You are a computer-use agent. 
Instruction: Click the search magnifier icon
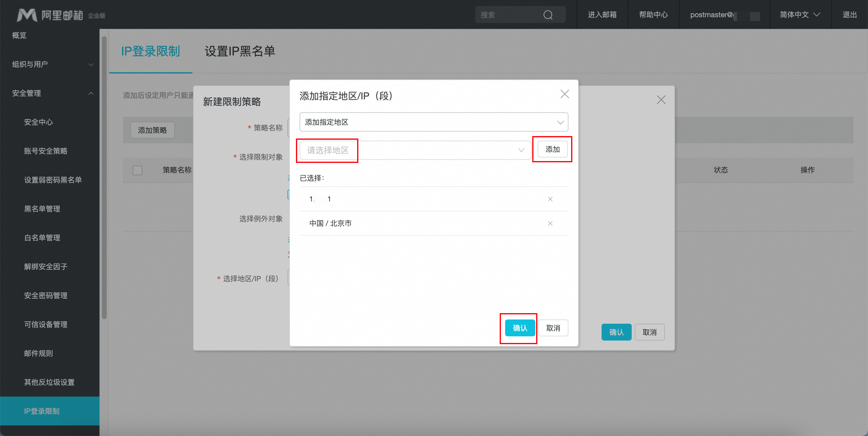tap(548, 15)
